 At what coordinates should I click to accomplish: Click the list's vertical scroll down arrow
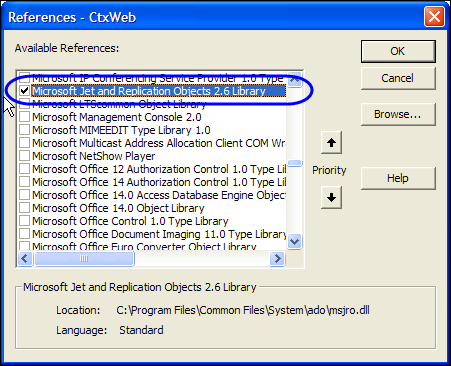295,241
